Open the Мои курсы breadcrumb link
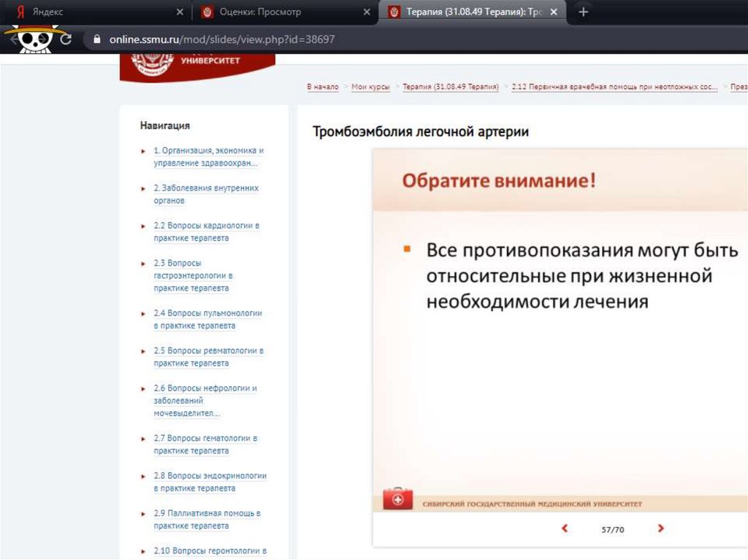Screen dimensions: 748x560 pos(370,87)
